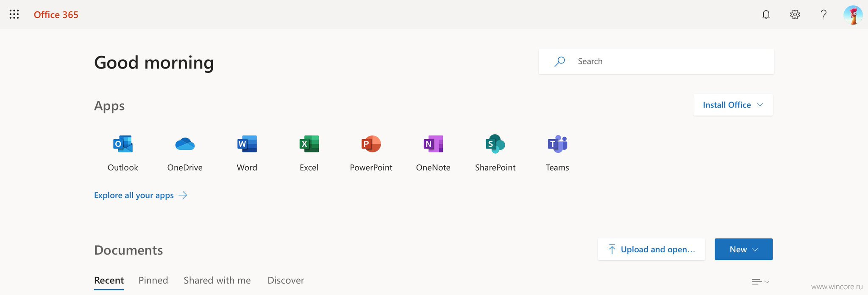Expand the New document dropdown
Image resolution: width=868 pixels, height=295 pixels.
(743, 249)
